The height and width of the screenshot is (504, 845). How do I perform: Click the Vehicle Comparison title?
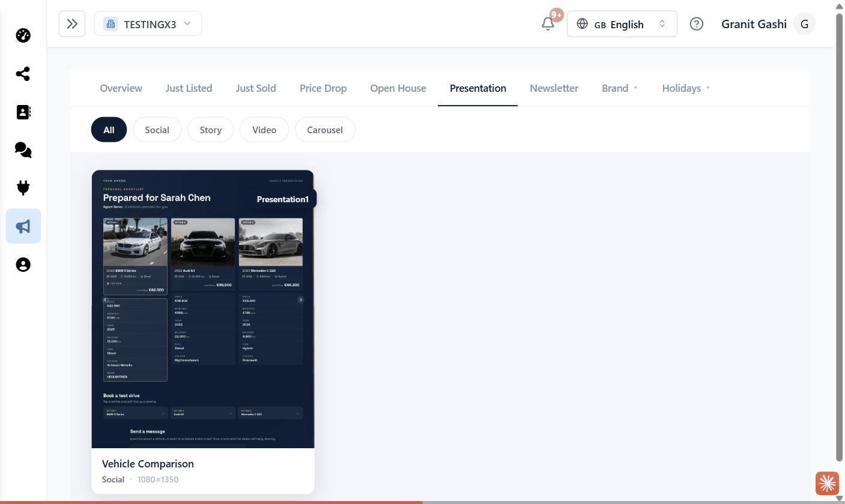click(x=148, y=464)
